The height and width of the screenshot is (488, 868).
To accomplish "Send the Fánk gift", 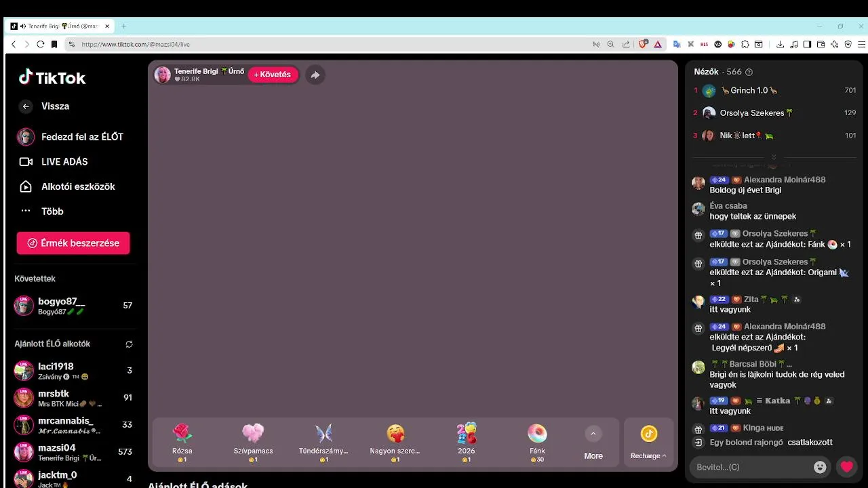I will tap(537, 443).
